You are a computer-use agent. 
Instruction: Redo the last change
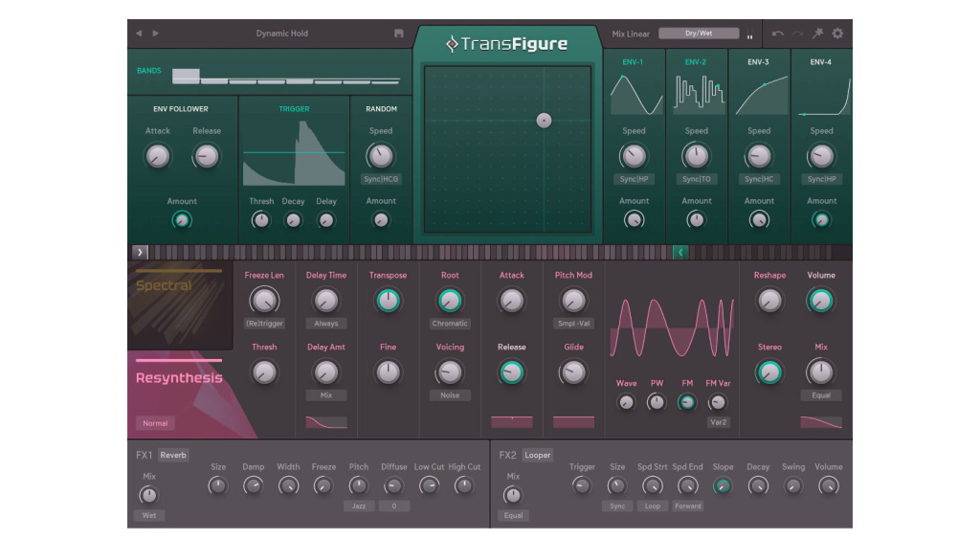(797, 34)
